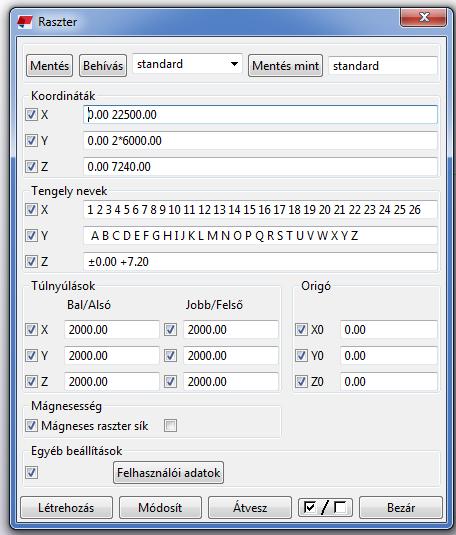This screenshot has height=535, width=456.
Task: Edit X axis names numbers field
Action: point(260,209)
